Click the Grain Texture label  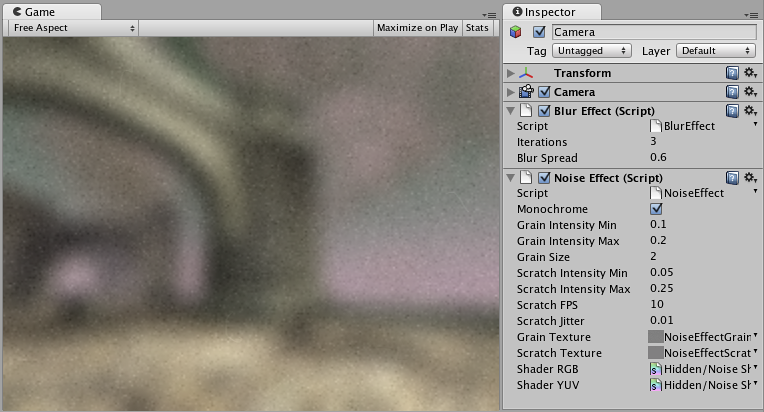coord(554,337)
